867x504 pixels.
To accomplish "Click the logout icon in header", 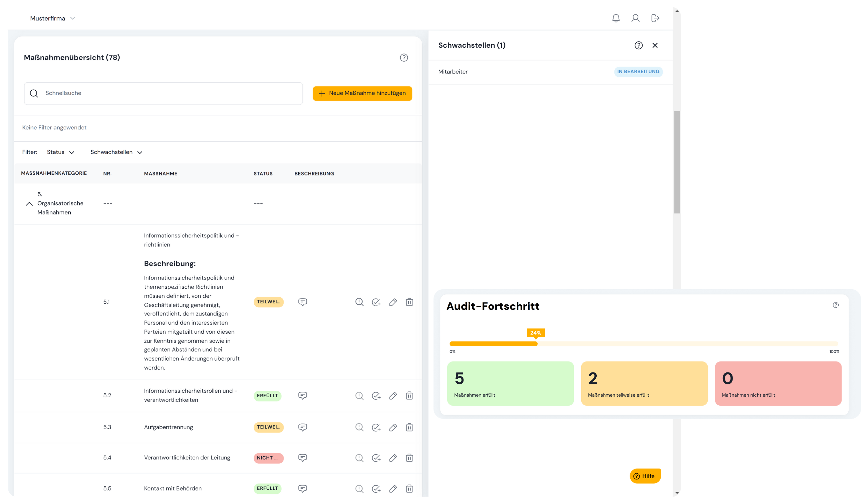I will [x=655, y=18].
